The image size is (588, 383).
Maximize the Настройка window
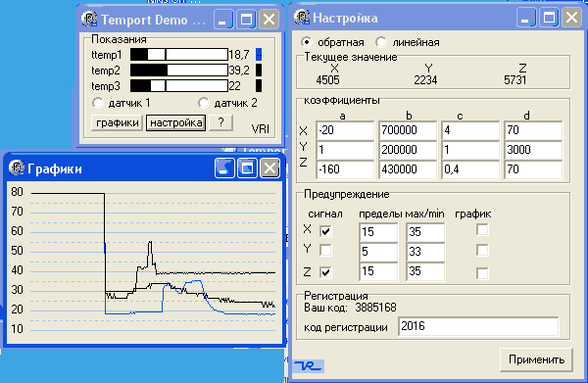point(550,18)
